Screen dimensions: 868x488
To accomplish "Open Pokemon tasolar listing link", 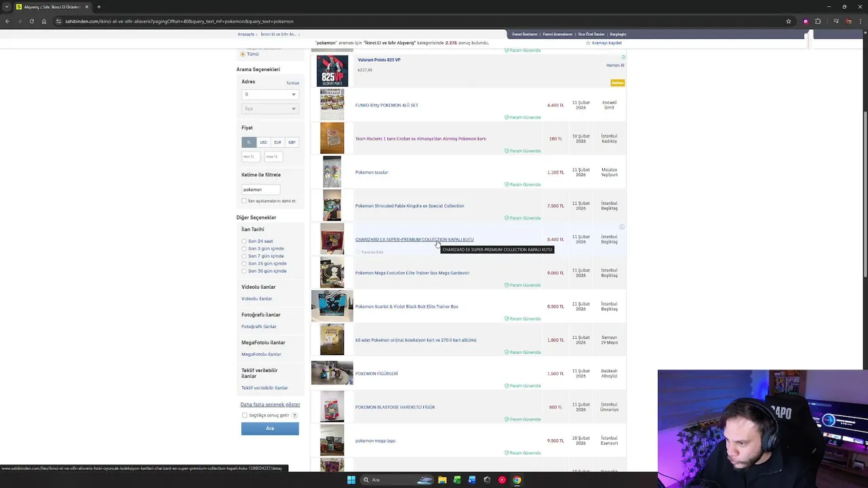I will tap(372, 172).
